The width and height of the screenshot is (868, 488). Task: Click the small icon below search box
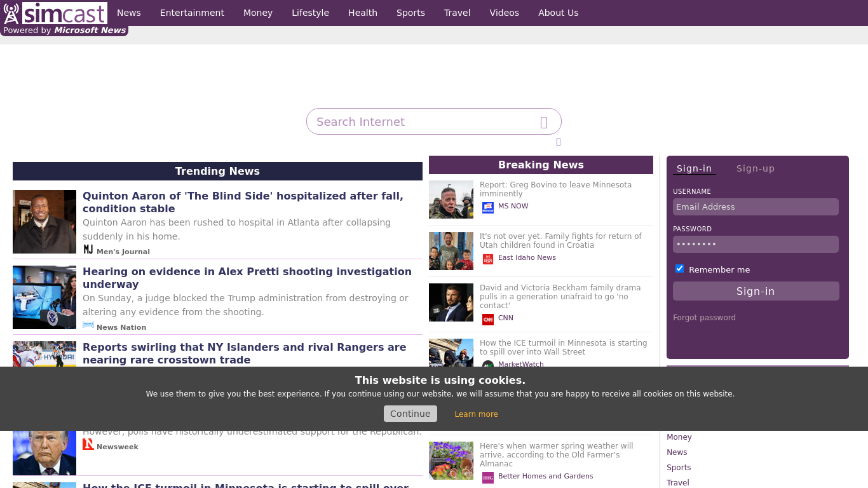click(559, 142)
